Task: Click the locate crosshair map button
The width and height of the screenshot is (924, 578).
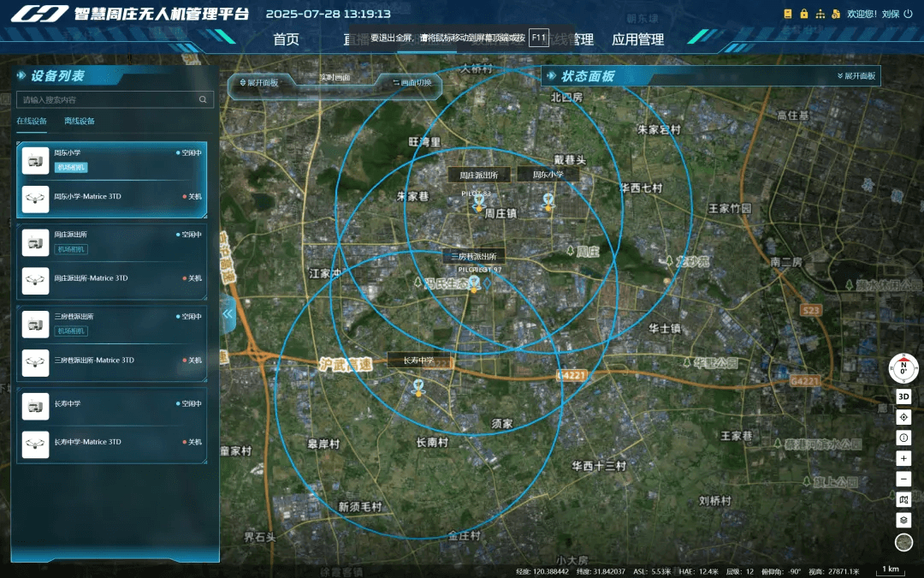Action: pos(903,417)
